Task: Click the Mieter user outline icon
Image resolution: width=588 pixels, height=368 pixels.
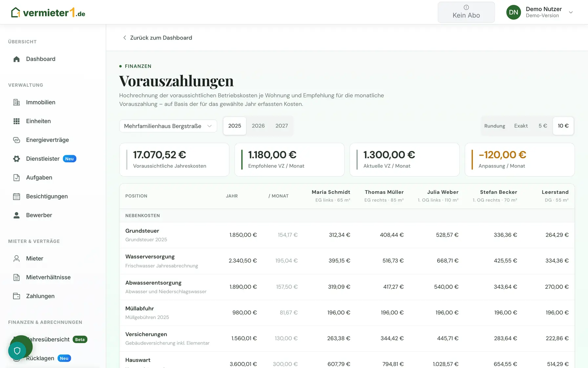Action: click(x=16, y=259)
